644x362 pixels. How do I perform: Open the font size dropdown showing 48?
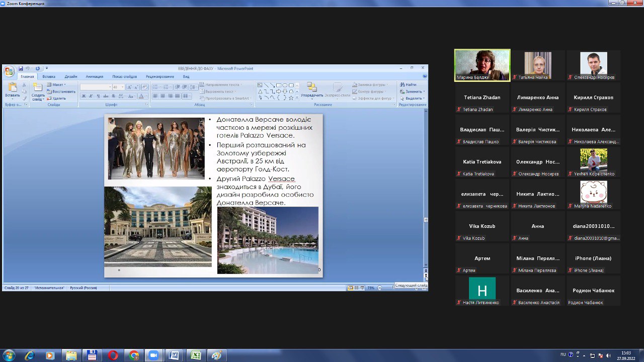coord(122,87)
